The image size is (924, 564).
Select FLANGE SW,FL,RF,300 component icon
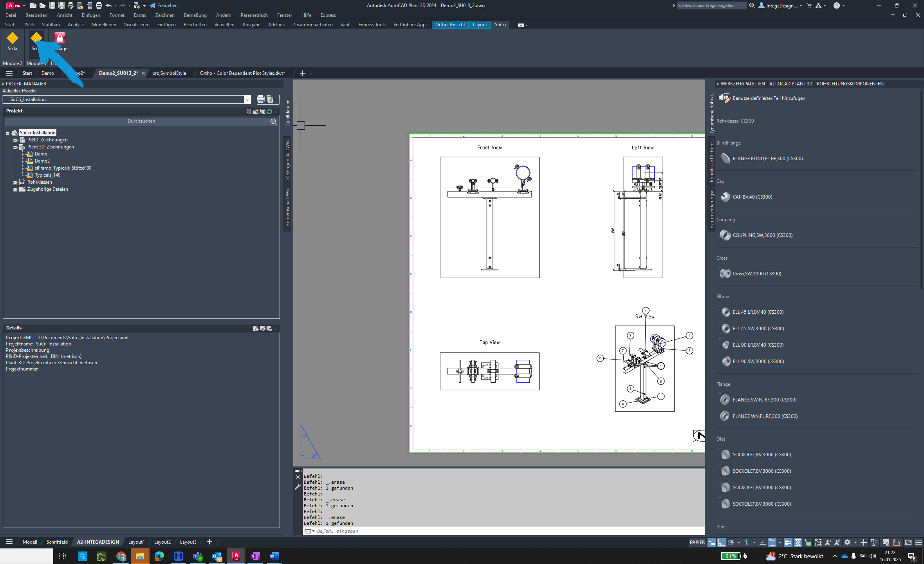pyautogui.click(x=725, y=399)
